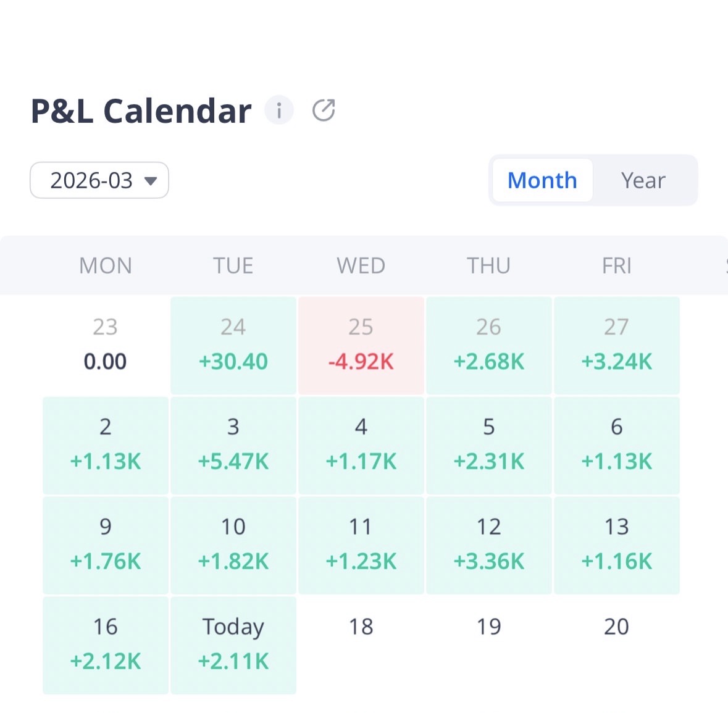Select day 20 in the calendar
The image size is (728, 713).
coord(617,645)
